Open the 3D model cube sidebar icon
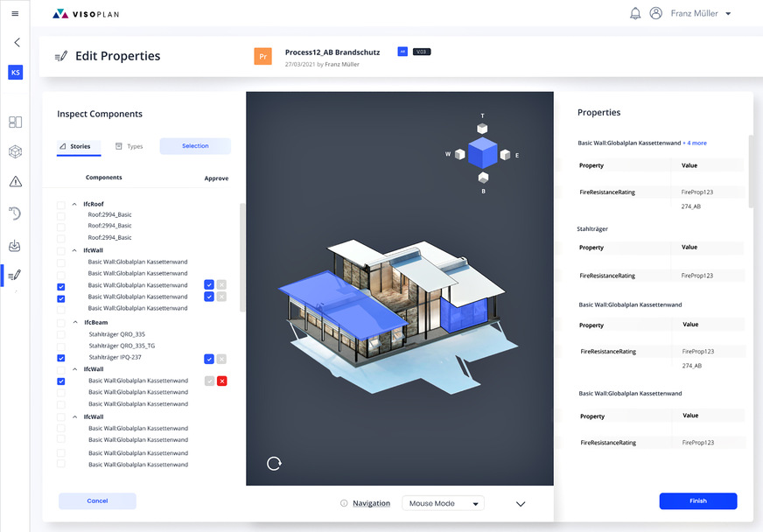Viewport: 763px width, 532px height. click(15, 152)
